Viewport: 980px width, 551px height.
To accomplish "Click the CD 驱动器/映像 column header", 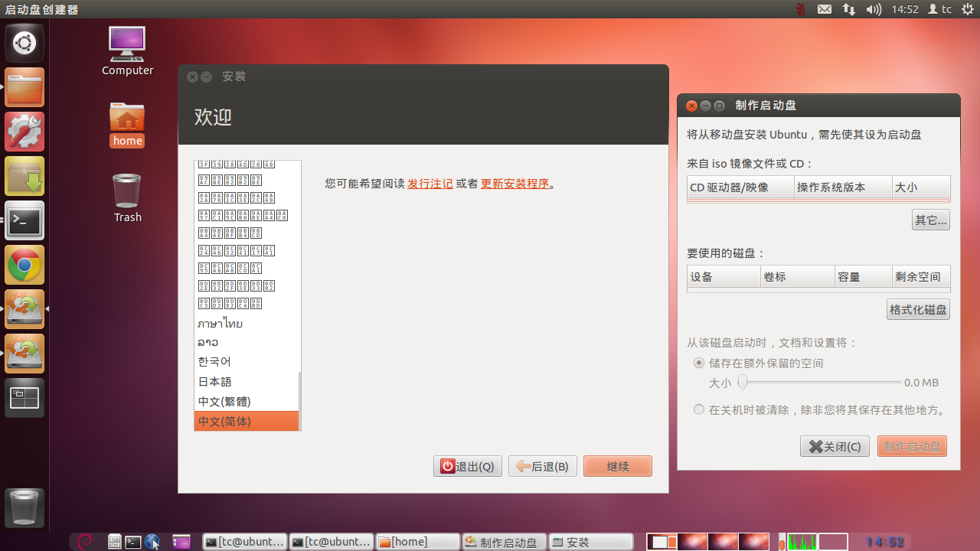I will click(740, 187).
